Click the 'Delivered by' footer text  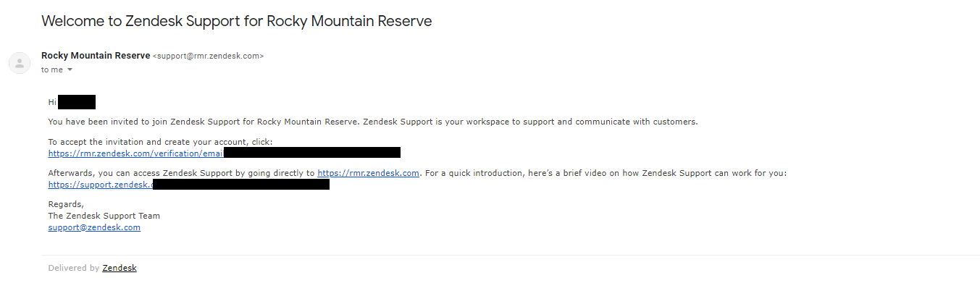pos(74,268)
